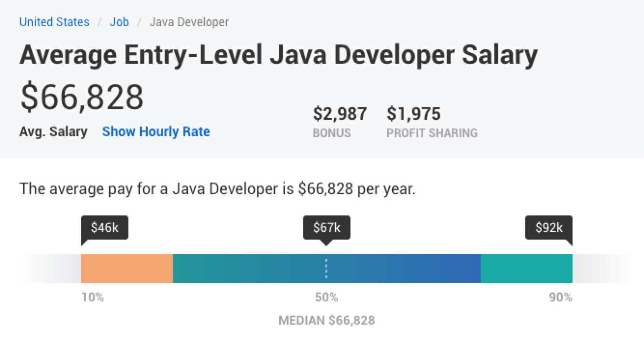Select the teal high-range bar segment
Screen dimensions: 644x342
(527, 269)
